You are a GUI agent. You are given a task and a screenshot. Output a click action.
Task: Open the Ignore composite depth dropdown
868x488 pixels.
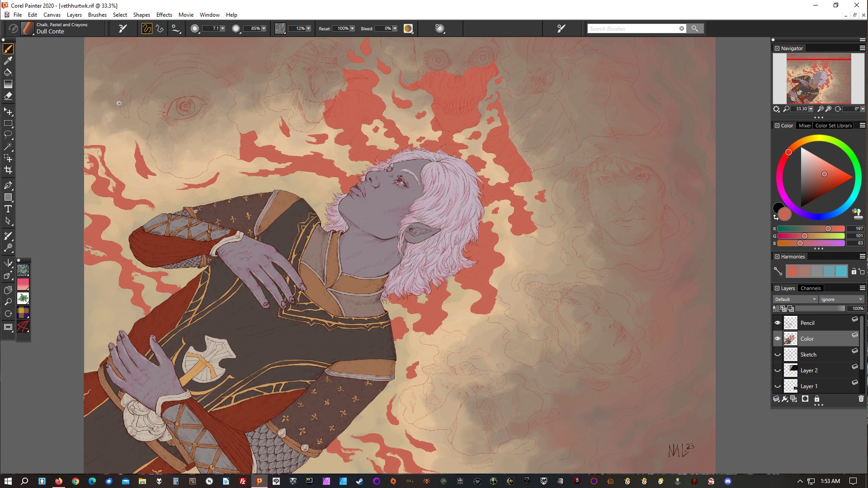pyautogui.click(x=841, y=300)
